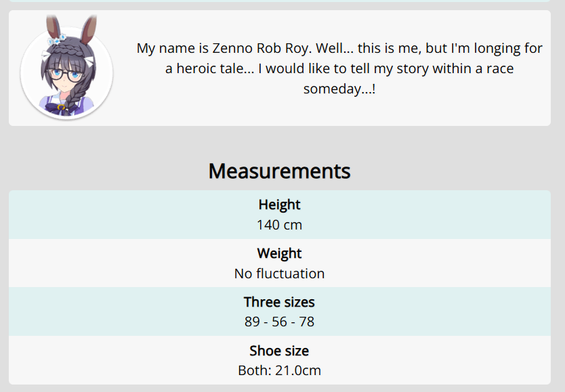The image size is (565, 392).
Task: Click "Zenno Rob Roy" name in quote
Action: (x=261, y=48)
